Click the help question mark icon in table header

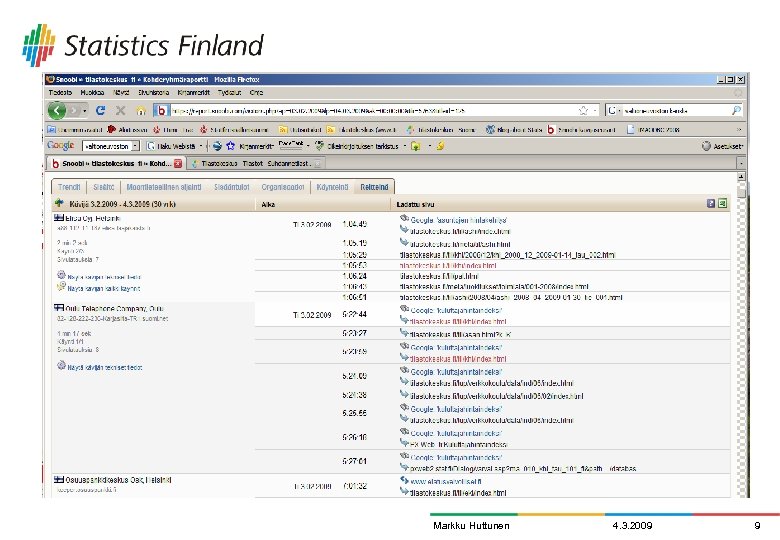point(711,203)
